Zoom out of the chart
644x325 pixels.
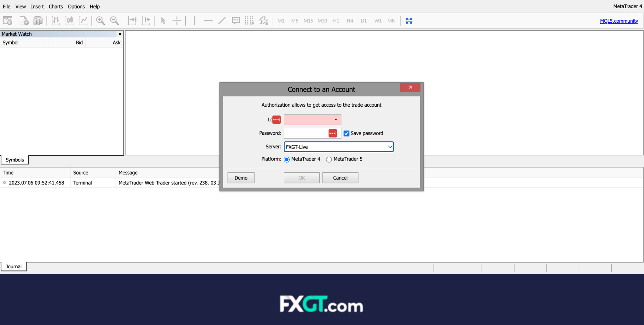(114, 20)
